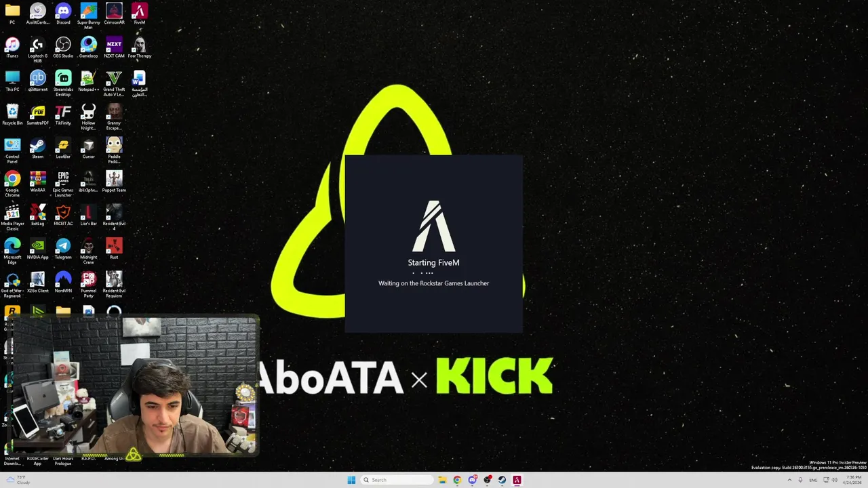868x488 pixels.
Task: Launch Notepad++ desktop shortcut
Action: [88, 81]
